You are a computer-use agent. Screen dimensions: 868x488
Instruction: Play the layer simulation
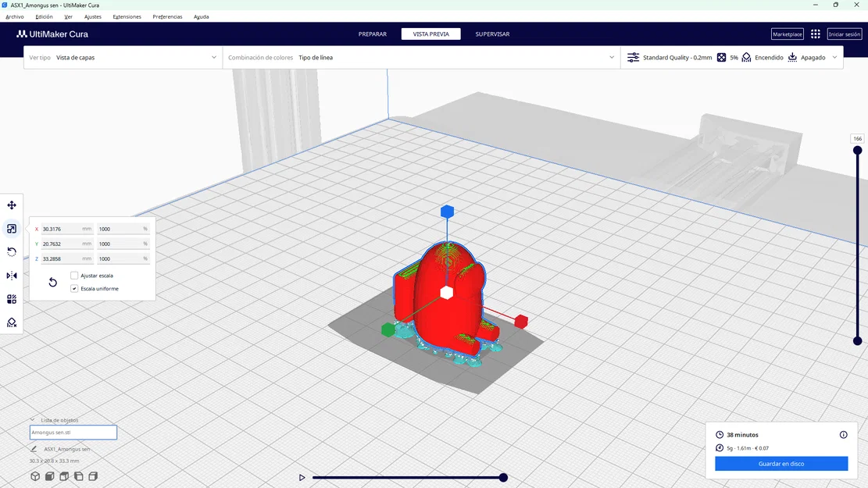pos(302,478)
